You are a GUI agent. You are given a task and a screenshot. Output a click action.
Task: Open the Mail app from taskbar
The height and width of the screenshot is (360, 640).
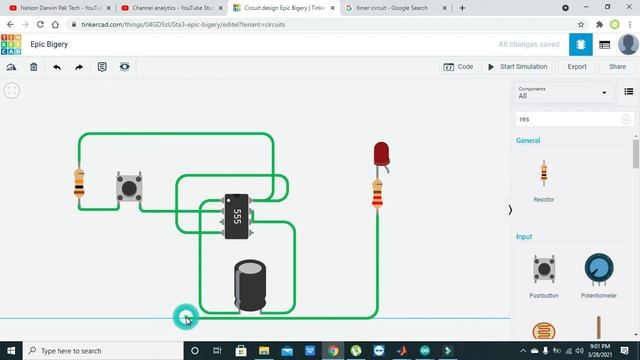[287, 351]
